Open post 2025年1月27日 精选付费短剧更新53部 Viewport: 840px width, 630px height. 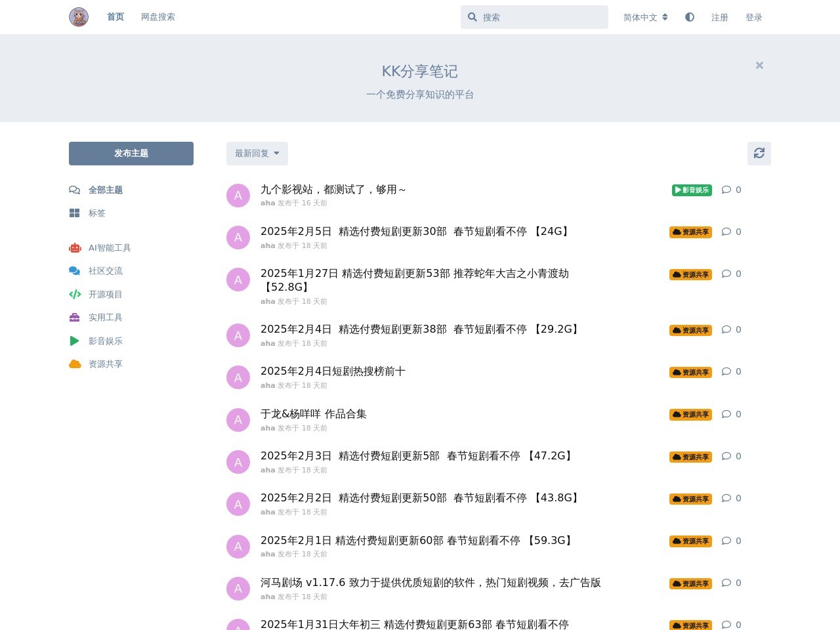(415, 280)
